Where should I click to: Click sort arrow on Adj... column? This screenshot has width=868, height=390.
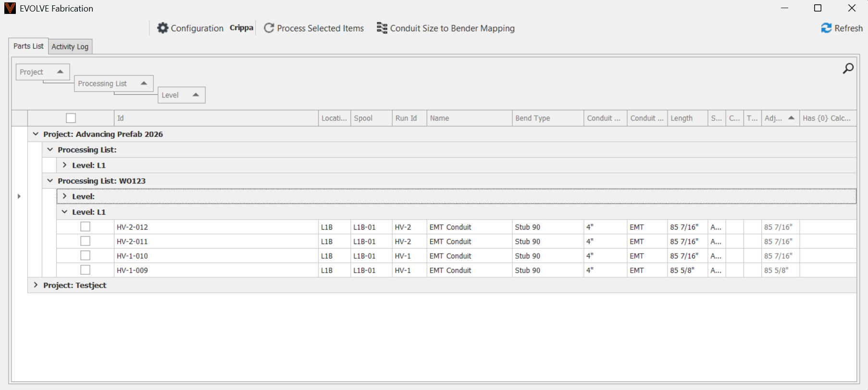point(791,118)
